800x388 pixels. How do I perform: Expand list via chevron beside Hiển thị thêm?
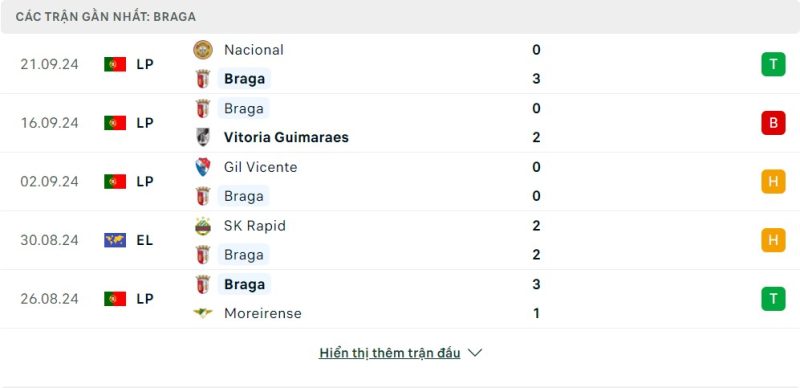[475, 353]
